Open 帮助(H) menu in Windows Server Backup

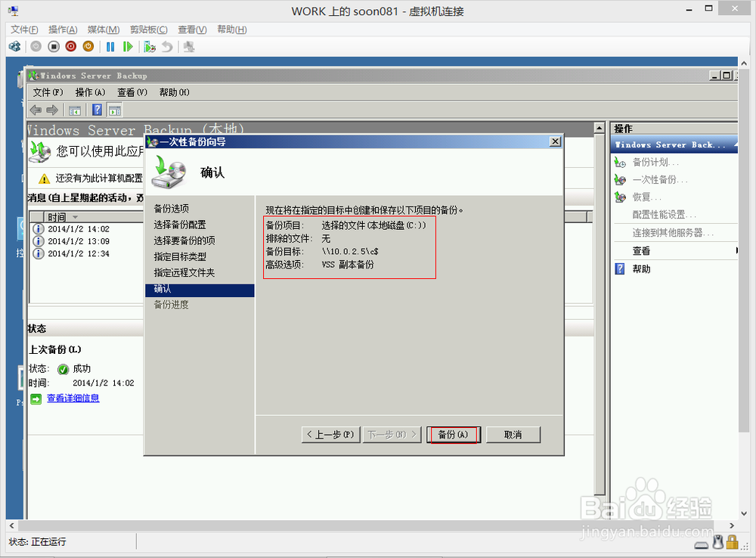pyautogui.click(x=174, y=92)
